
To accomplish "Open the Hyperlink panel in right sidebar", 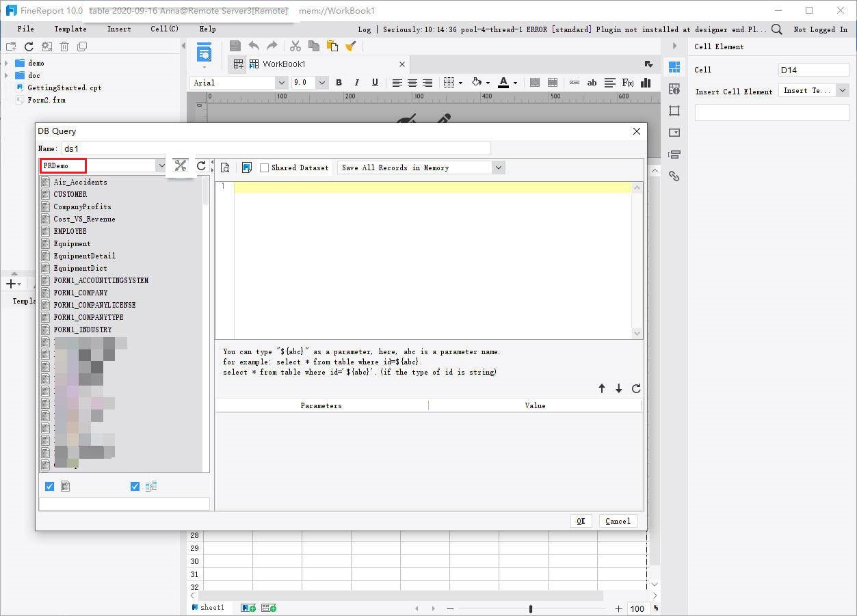I will tap(674, 176).
